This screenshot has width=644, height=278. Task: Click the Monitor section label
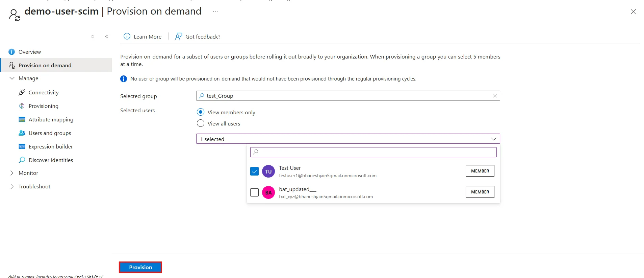point(28,173)
